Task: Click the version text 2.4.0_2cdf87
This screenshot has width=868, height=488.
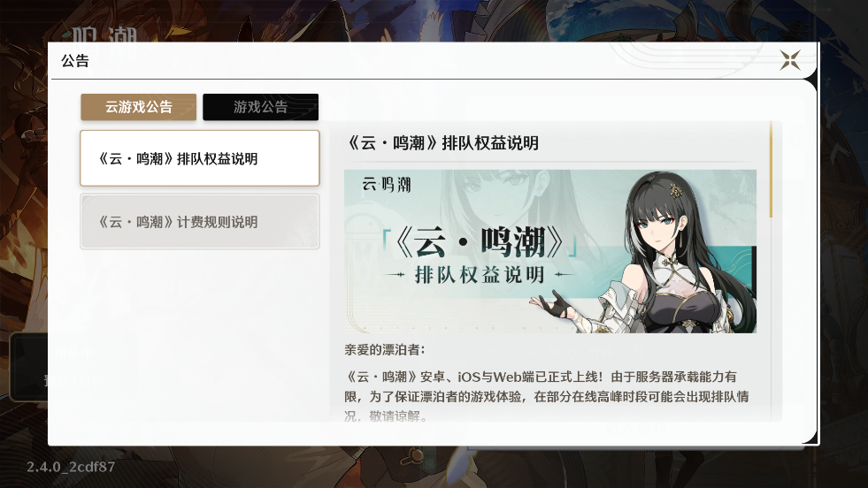Action: click(71, 467)
